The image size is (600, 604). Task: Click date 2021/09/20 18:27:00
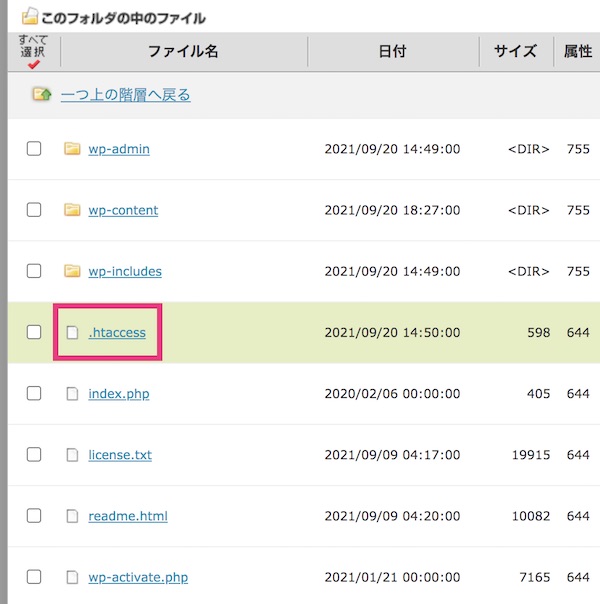392,210
